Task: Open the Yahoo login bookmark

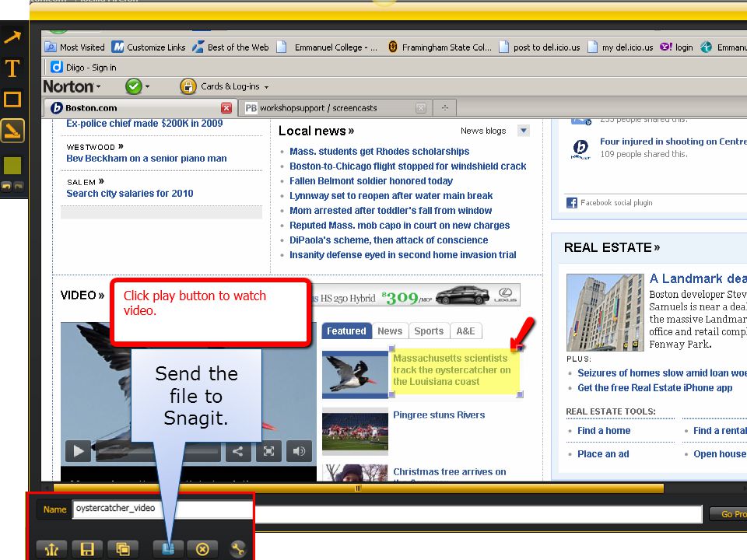Action: (x=676, y=47)
